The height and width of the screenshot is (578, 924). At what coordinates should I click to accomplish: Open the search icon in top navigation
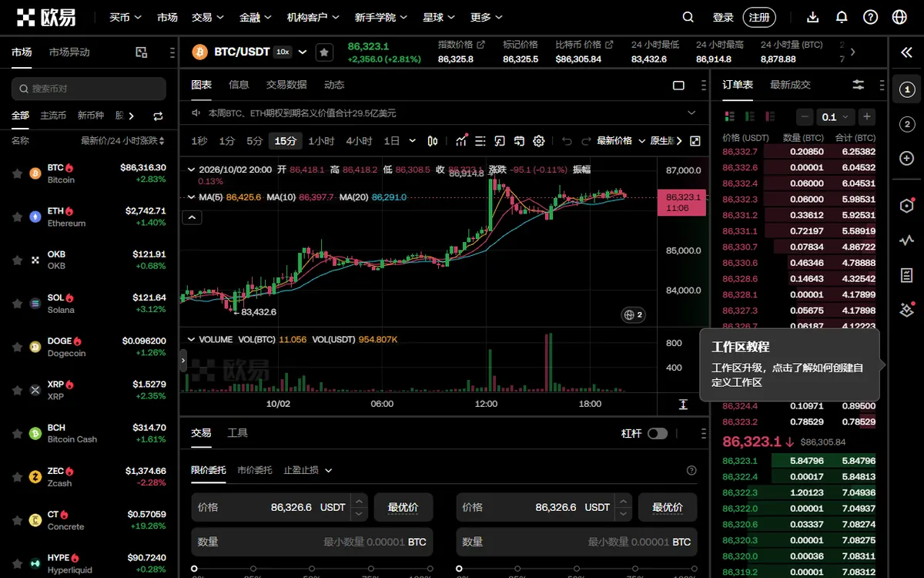pos(688,17)
